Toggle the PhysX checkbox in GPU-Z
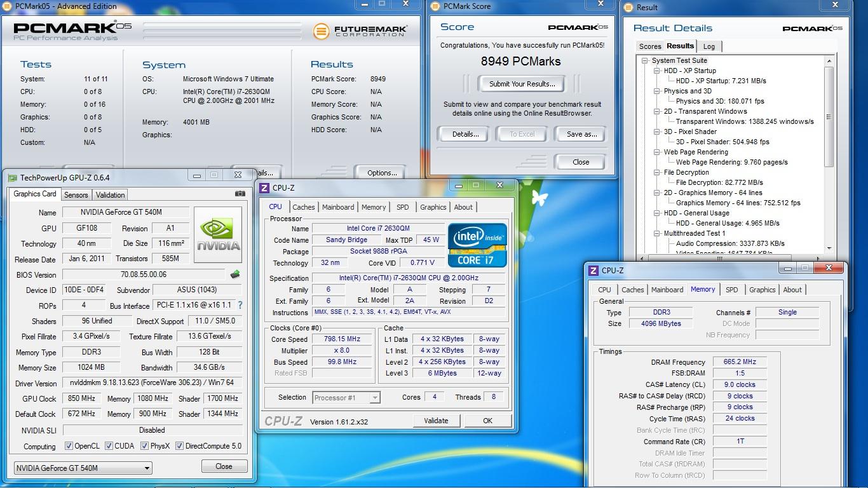The height and width of the screenshot is (488, 868). (x=144, y=446)
